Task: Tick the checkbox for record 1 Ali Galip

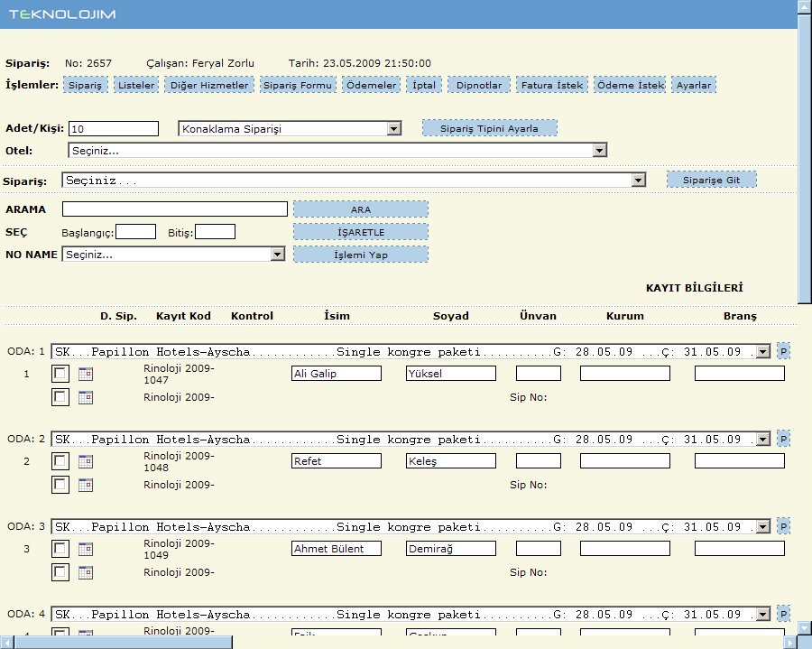Action: (60, 374)
